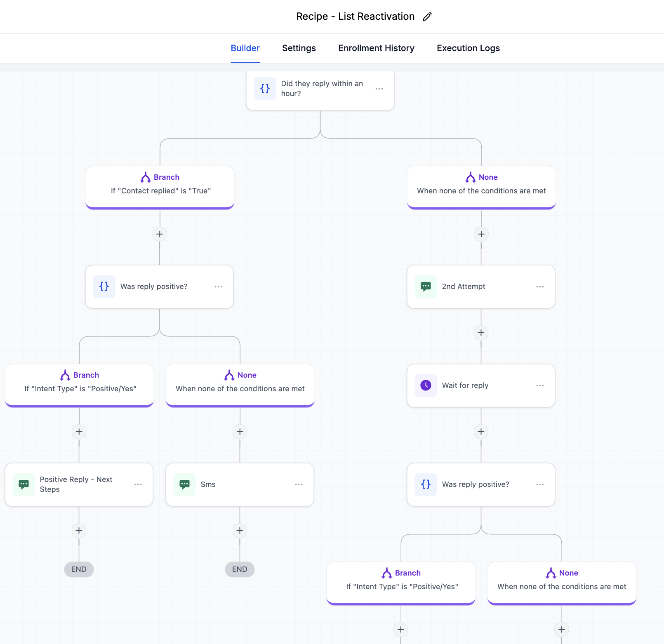Switch to the Builder tab
This screenshot has width=664, height=644.
click(245, 48)
